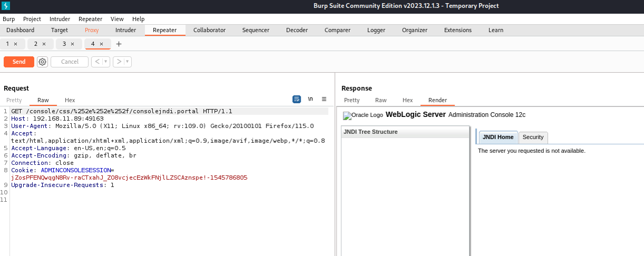Click 'server you requested is not available' message
The height and width of the screenshot is (256, 644).
click(x=532, y=151)
